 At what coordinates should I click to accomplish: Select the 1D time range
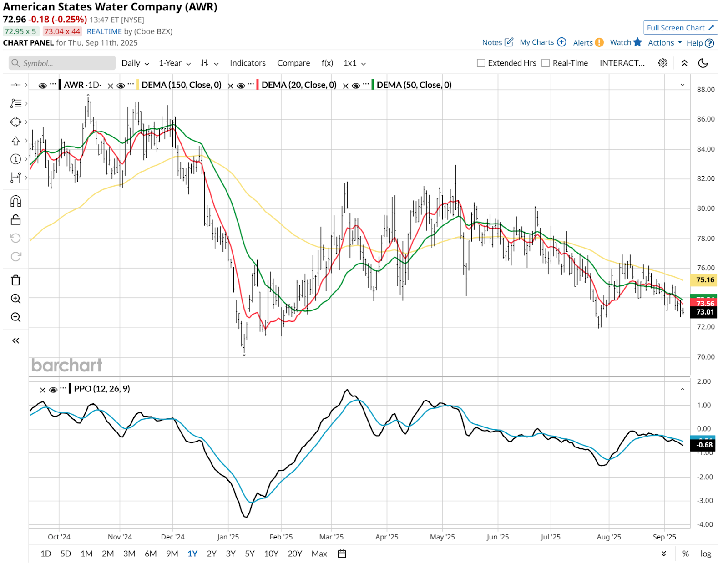click(46, 554)
